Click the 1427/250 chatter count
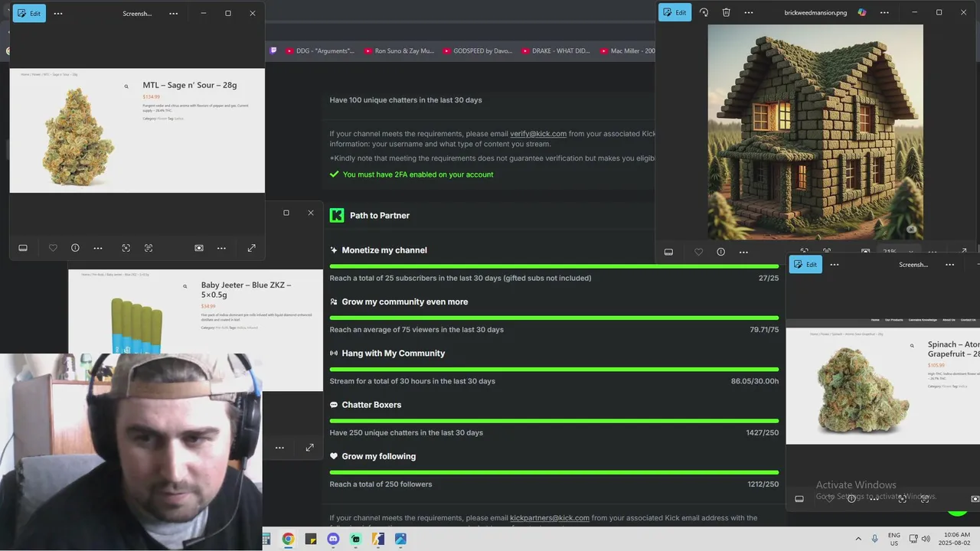The image size is (980, 551). point(763,433)
